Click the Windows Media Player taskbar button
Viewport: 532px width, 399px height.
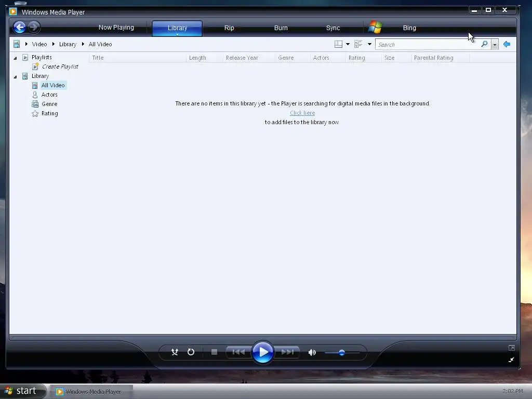coord(90,392)
